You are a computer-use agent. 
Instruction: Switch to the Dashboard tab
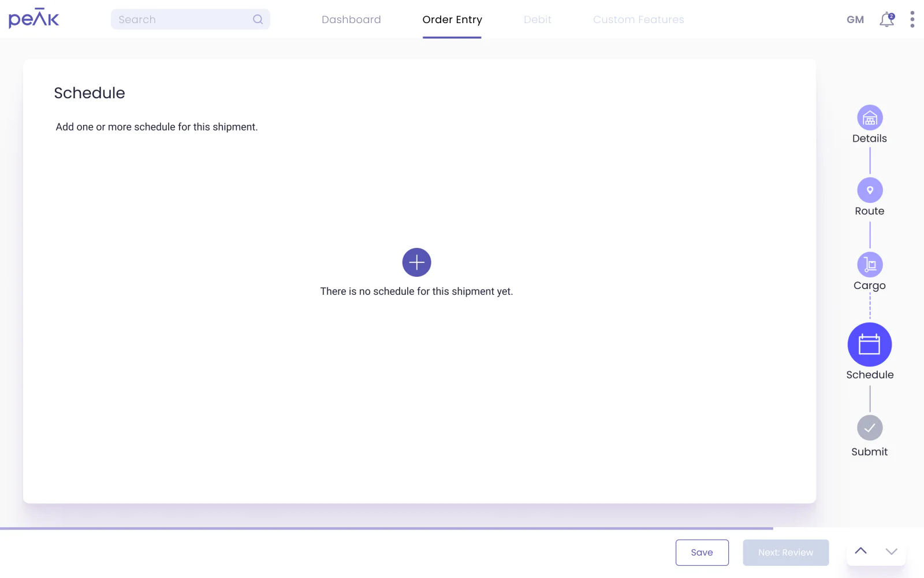[x=351, y=20]
